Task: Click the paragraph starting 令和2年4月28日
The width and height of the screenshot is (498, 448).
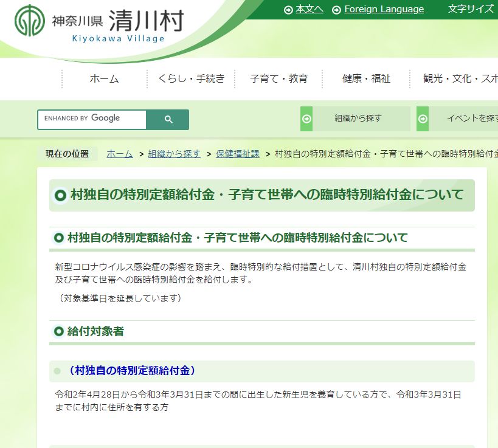Action: (x=258, y=401)
